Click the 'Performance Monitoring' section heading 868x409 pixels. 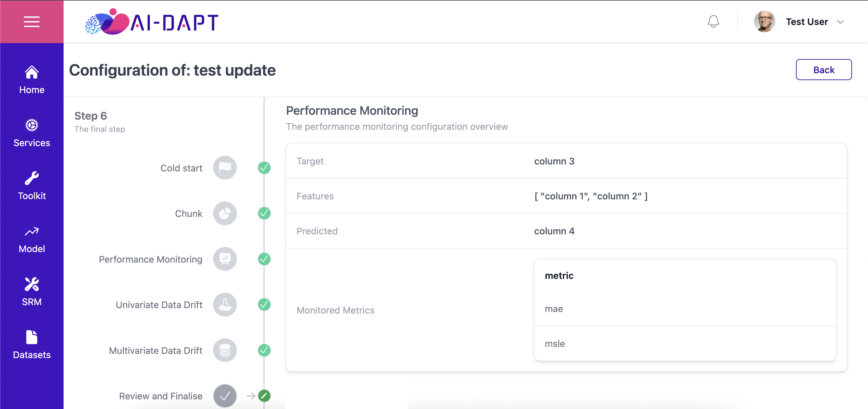pyautogui.click(x=352, y=111)
